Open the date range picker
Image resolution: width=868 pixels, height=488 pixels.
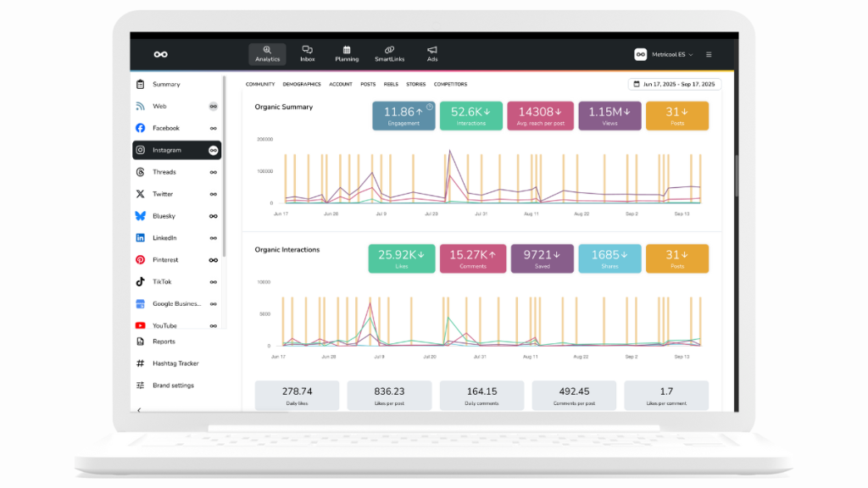pyautogui.click(x=675, y=84)
